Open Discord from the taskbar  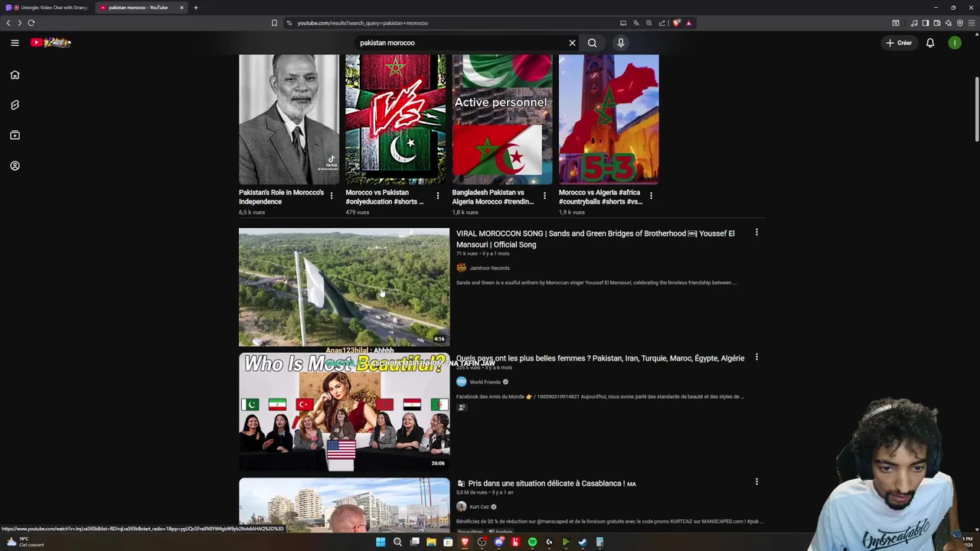498,542
